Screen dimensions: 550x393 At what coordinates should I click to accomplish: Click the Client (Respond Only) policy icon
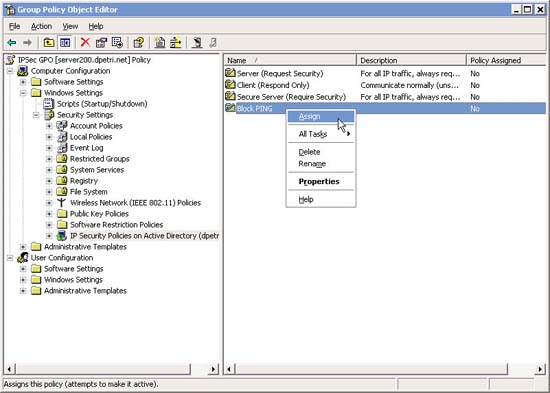tap(230, 85)
